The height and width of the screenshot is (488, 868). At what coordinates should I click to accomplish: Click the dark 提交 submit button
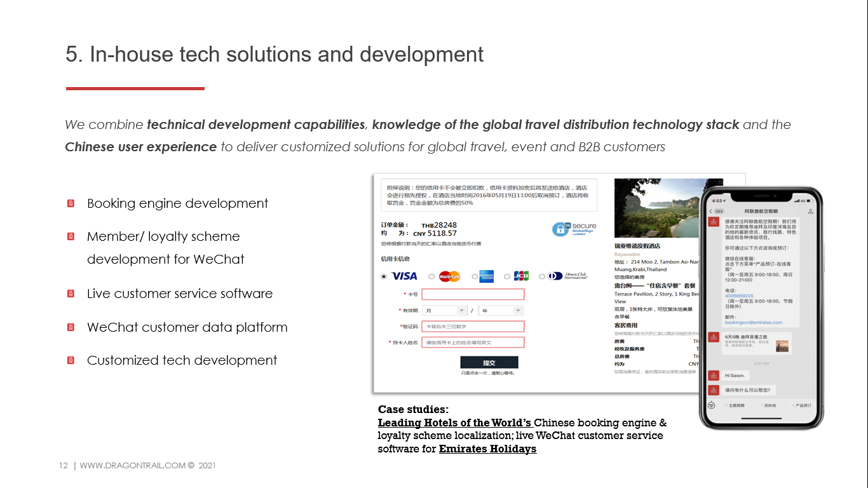click(x=489, y=362)
